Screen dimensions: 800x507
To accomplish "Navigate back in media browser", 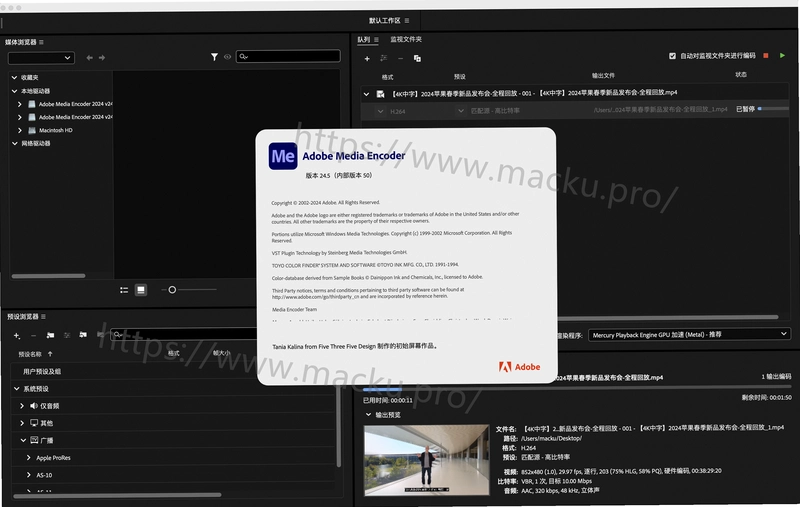I will [x=90, y=58].
